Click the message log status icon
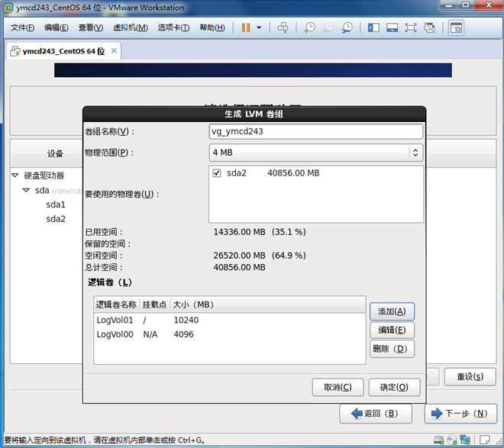This screenshot has width=504, height=448. 485,440
